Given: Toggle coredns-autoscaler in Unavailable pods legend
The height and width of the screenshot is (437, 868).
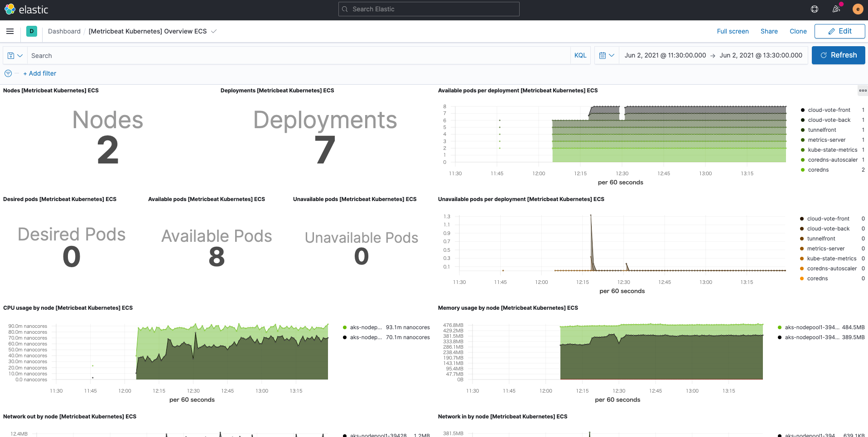Looking at the screenshot, I should [x=832, y=269].
